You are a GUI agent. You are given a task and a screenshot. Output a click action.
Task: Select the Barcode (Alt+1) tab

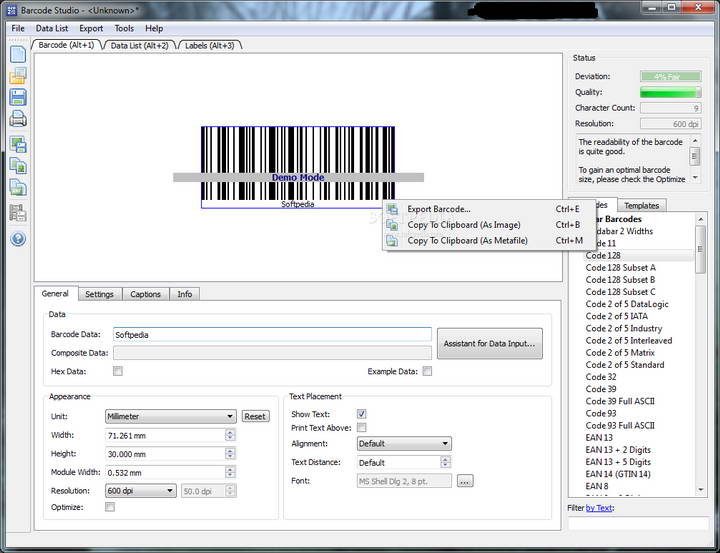(67, 45)
